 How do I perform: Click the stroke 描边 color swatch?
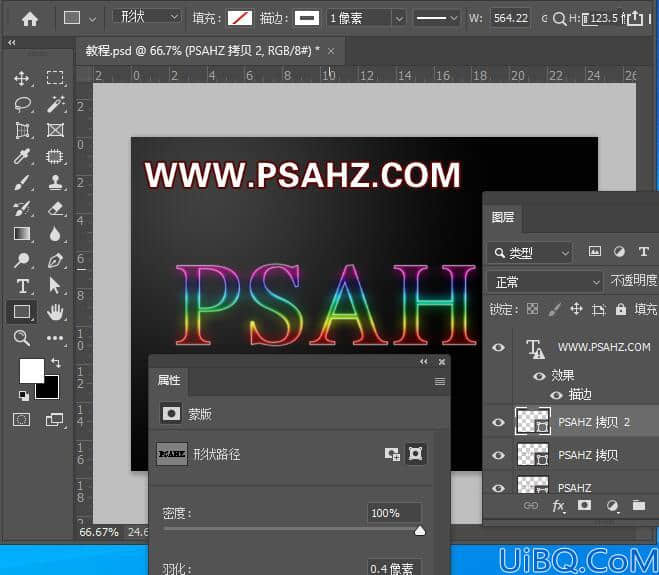(307, 18)
